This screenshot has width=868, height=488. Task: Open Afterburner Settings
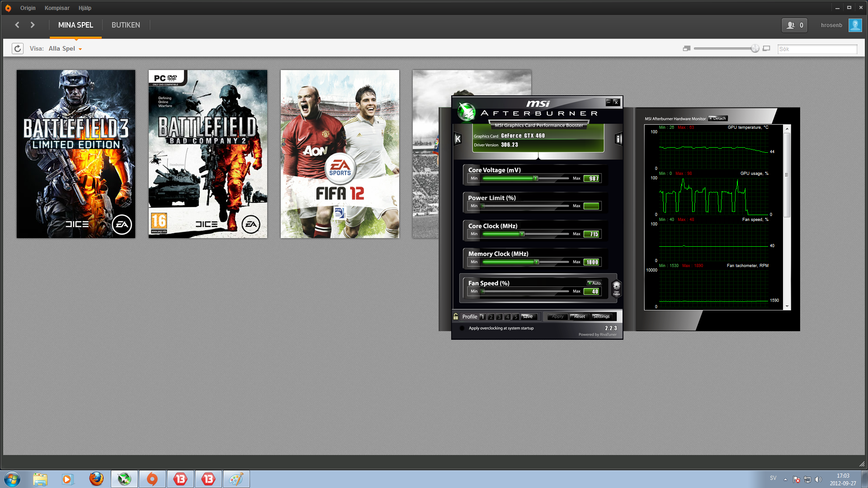click(x=601, y=317)
